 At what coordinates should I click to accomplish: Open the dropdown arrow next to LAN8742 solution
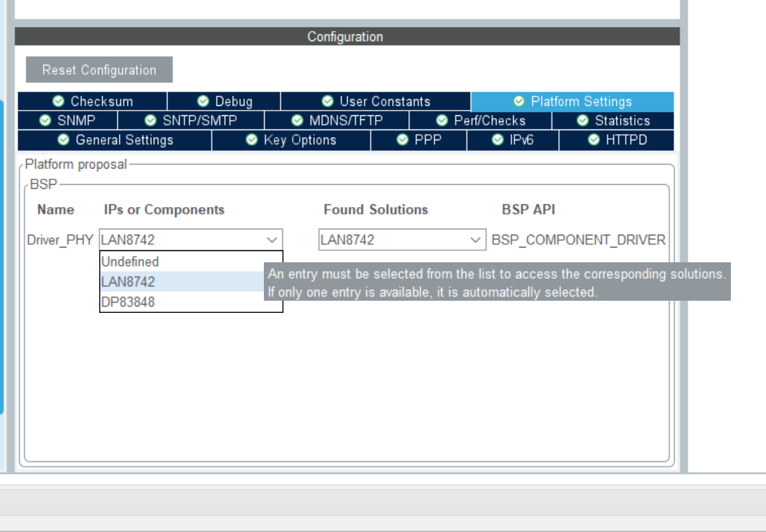pyautogui.click(x=474, y=240)
